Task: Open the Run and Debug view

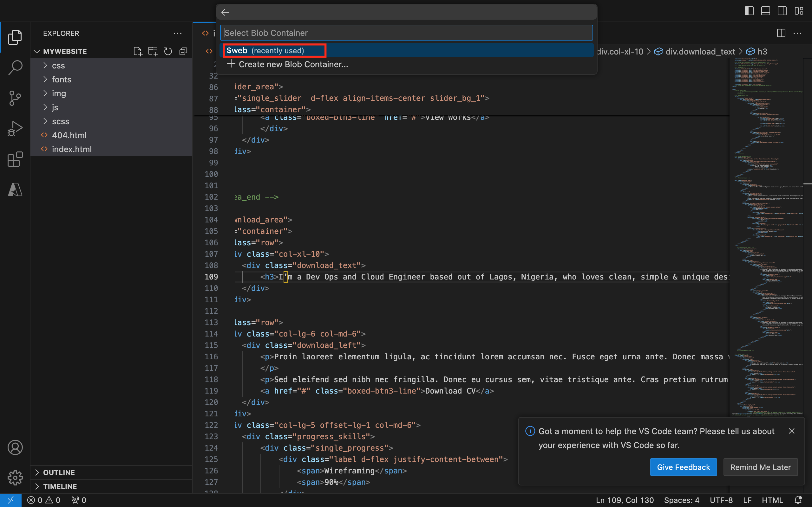Action: coord(15,129)
